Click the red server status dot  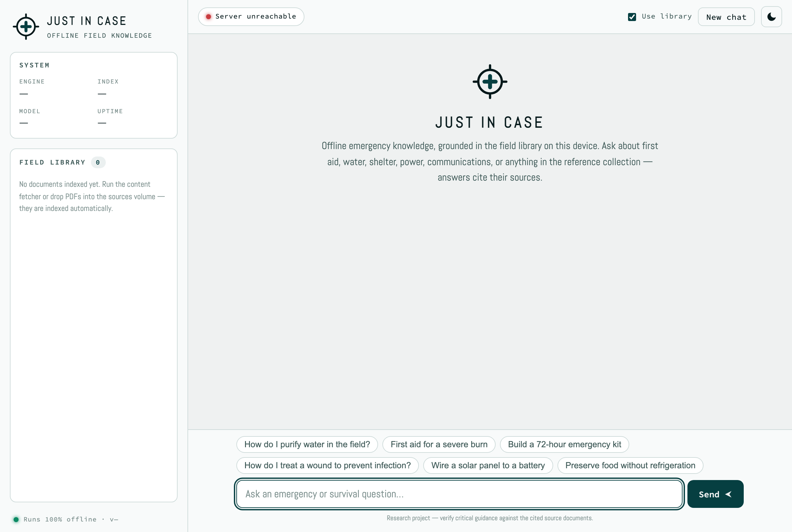tap(208, 17)
